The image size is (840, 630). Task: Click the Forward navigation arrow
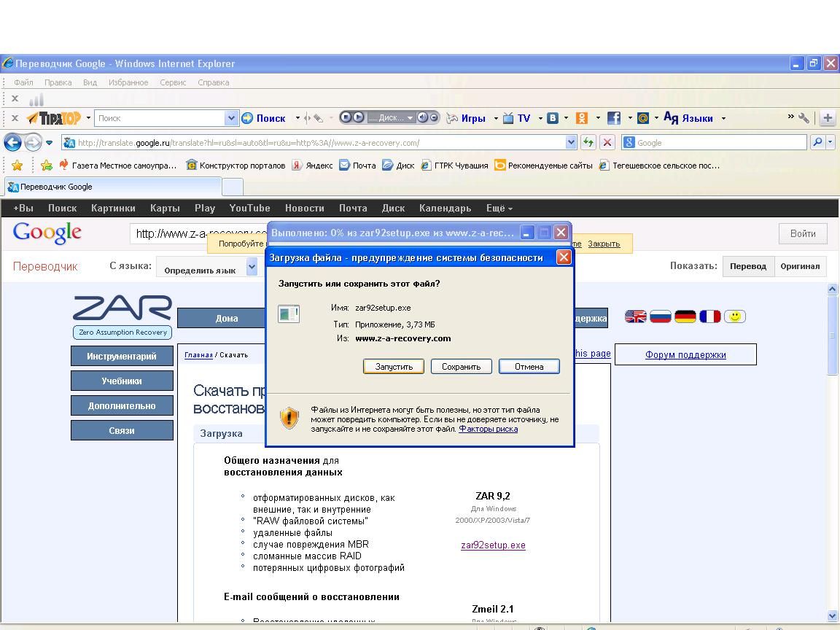[x=34, y=142]
